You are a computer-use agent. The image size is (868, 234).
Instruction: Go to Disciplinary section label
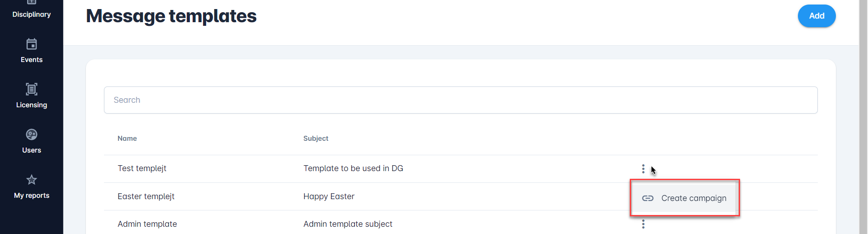click(x=32, y=14)
